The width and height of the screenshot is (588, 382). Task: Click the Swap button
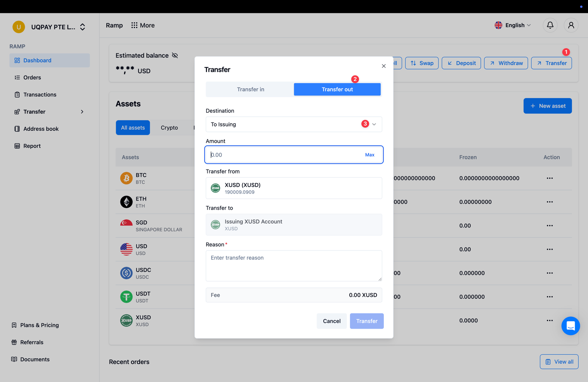[x=422, y=63]
